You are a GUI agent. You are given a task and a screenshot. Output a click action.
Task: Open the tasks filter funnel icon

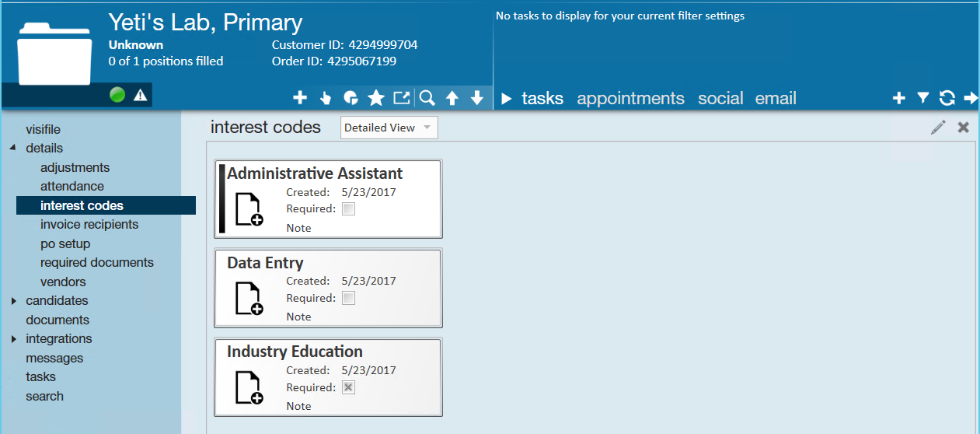tap(922, 98)
